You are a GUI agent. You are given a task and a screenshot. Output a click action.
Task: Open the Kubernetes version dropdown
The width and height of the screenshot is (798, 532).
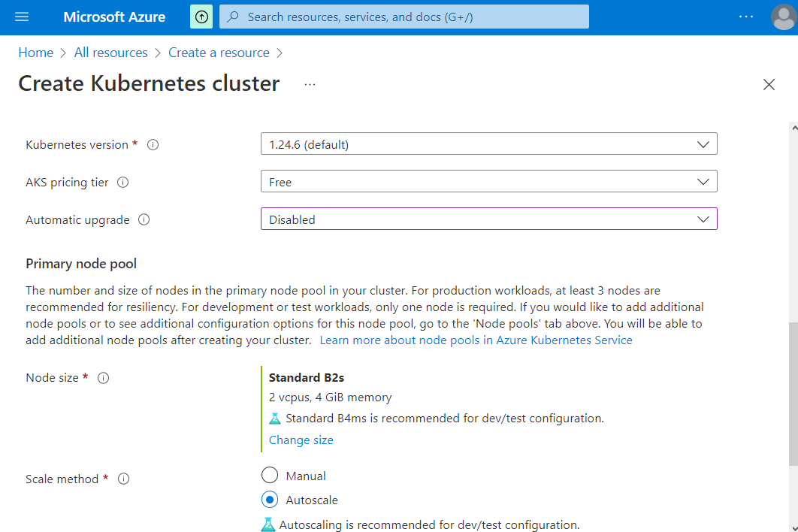(489, 144)
